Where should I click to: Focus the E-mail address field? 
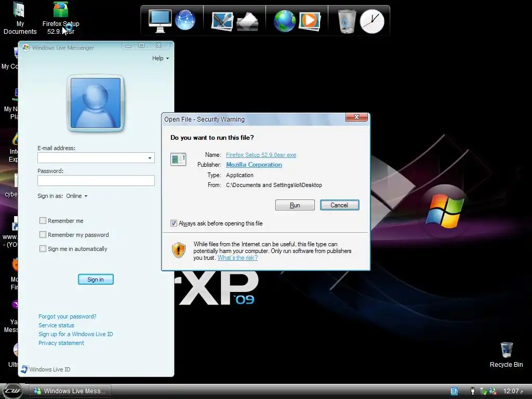96,158
